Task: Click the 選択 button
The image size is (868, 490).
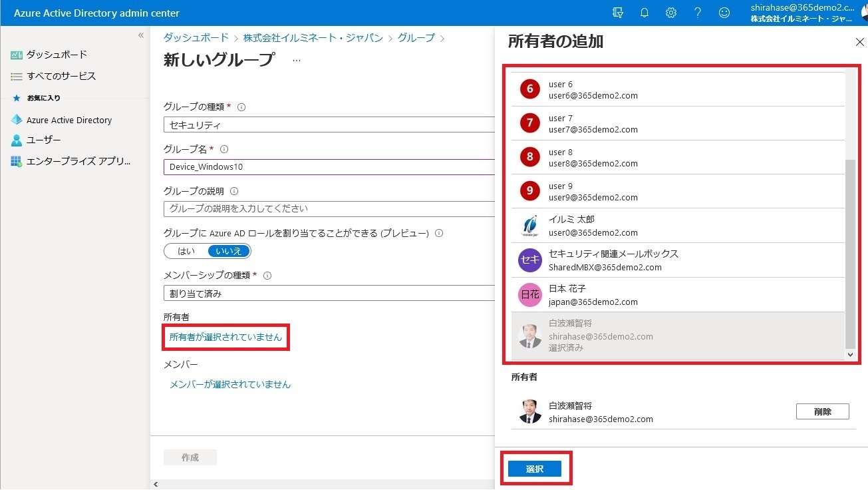Action: (535, 469)
